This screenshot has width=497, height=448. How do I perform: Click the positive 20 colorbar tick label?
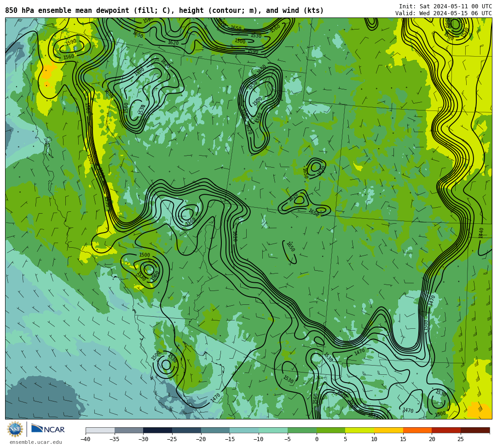click(432, 439)
